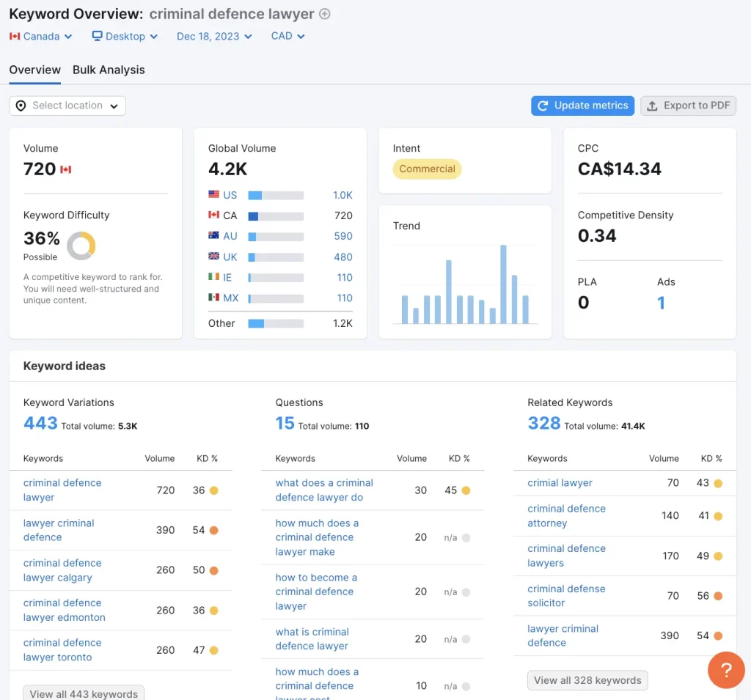This screenshot has width=751, height=700.
Task: Click the refresh icon on Update metrics
Action: point(542,106)
